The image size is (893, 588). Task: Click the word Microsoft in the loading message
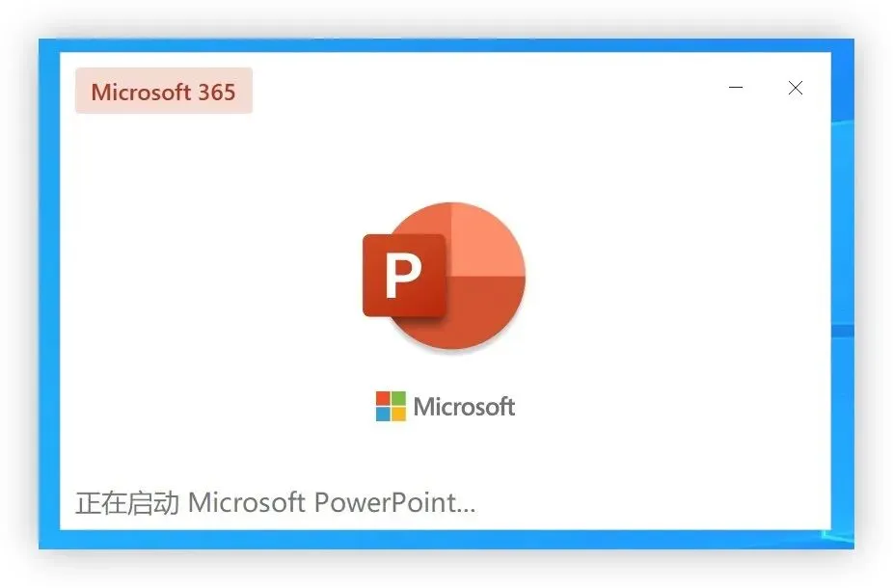point(247,503)
